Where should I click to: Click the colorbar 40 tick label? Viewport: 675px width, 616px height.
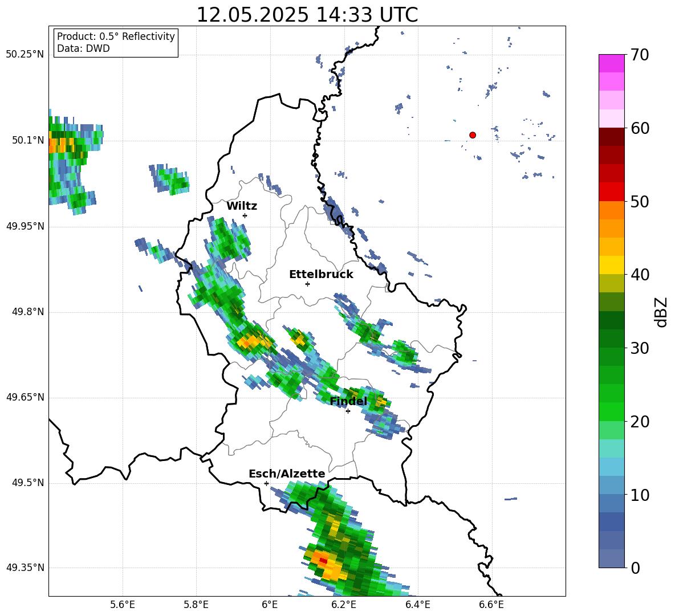(639, 275)
